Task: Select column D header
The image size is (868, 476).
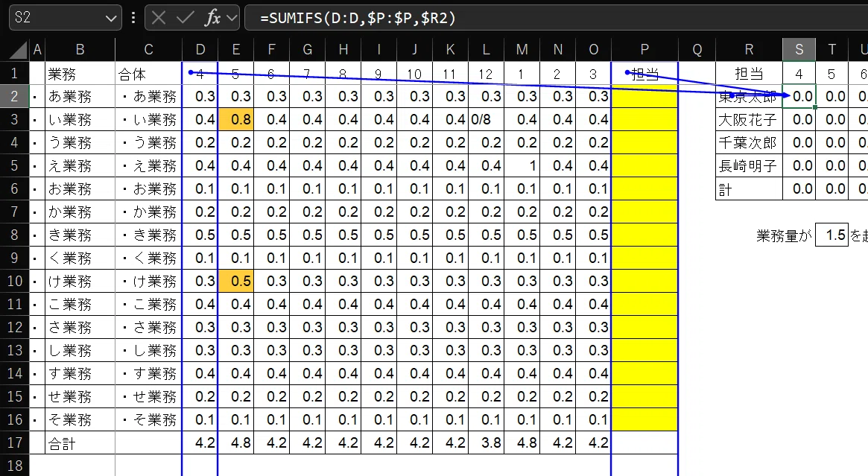Action: (x=200, y=50)
